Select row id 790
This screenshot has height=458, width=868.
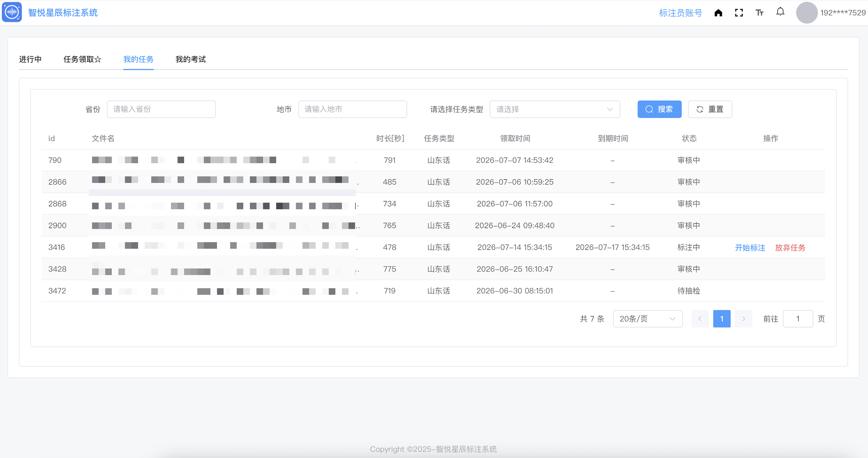55,160
